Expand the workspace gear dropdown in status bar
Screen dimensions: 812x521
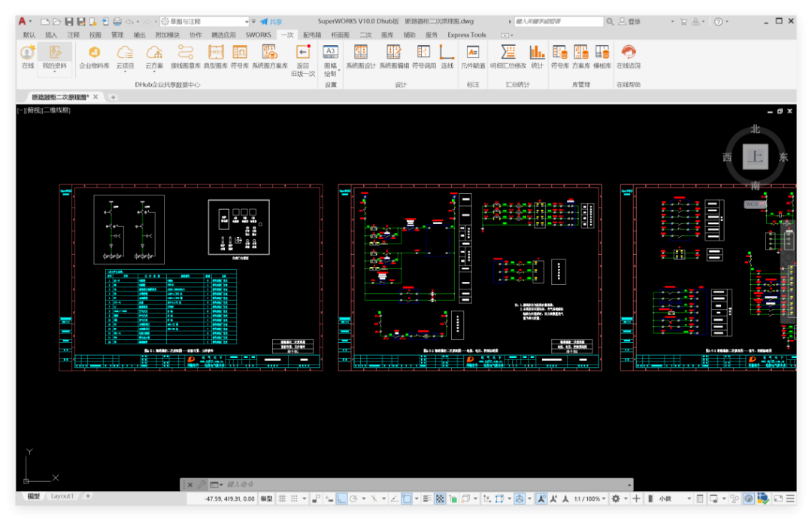point(626,498)
